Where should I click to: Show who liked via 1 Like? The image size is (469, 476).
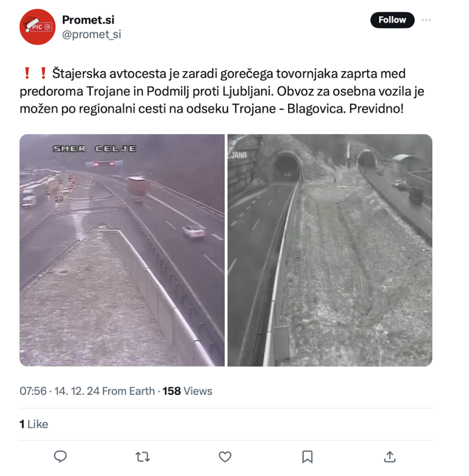[x=33, y=424]
